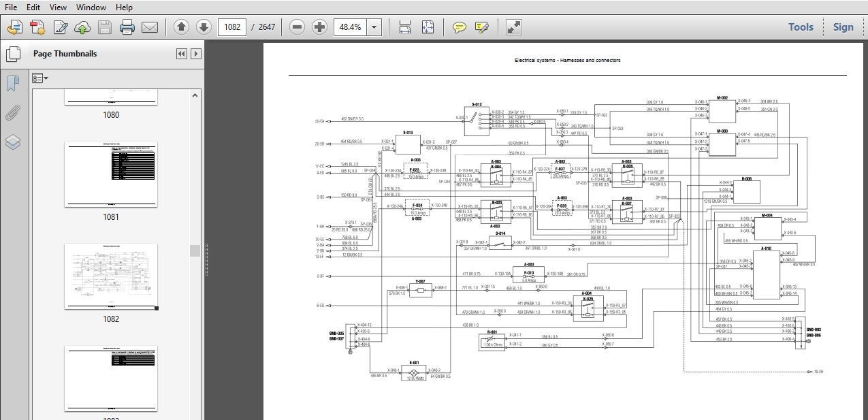Screen dimensions: 868x420
Task: Select the highlight text tool
Action: click(482, 27)
